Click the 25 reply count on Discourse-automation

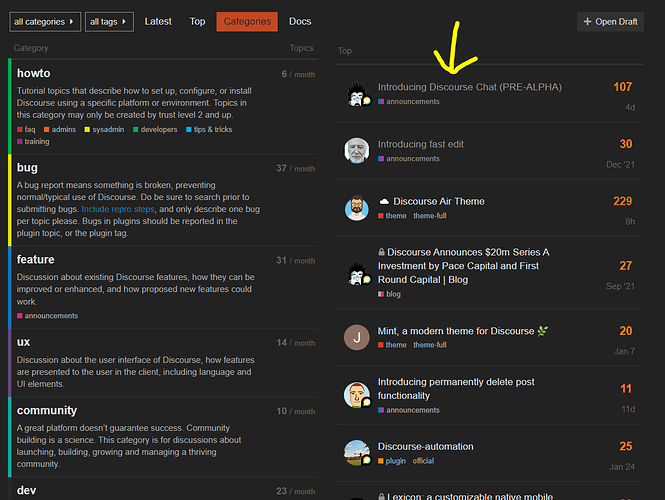[626, 446]
